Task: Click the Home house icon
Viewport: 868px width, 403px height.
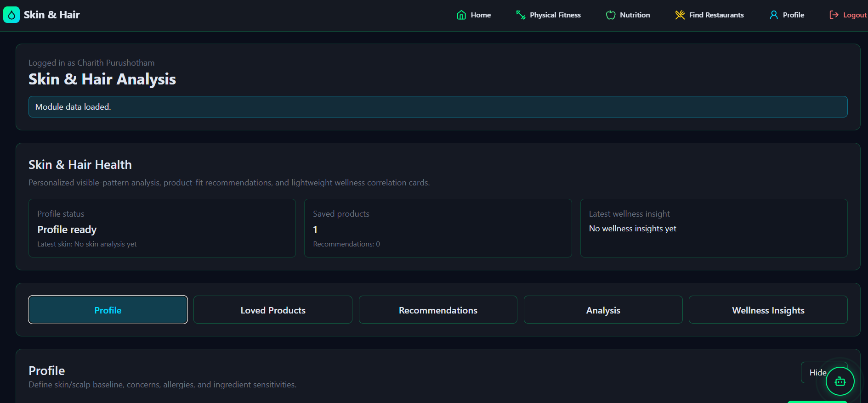Action: tap(461, 15)
